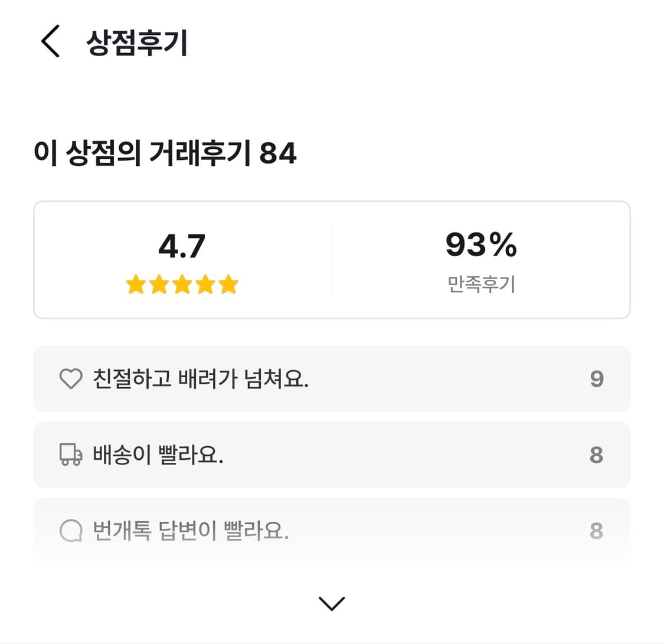664x644 pixels.
Task: Click the count 8 on 번개톡 row
Action: click(x=597, y=531)
